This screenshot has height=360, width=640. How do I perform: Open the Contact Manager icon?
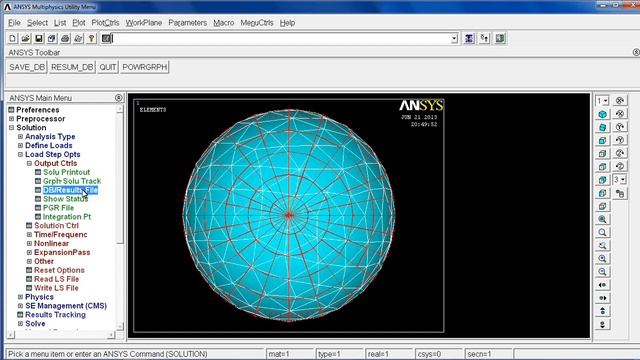click(x=500, y=38)
